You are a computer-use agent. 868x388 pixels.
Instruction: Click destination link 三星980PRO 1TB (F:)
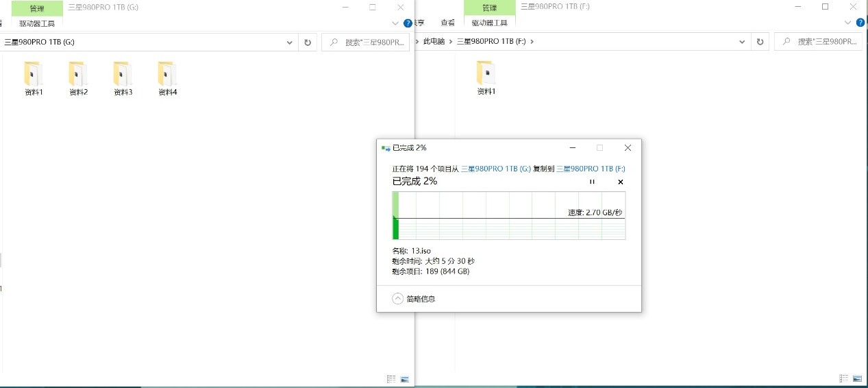point(591,169)
